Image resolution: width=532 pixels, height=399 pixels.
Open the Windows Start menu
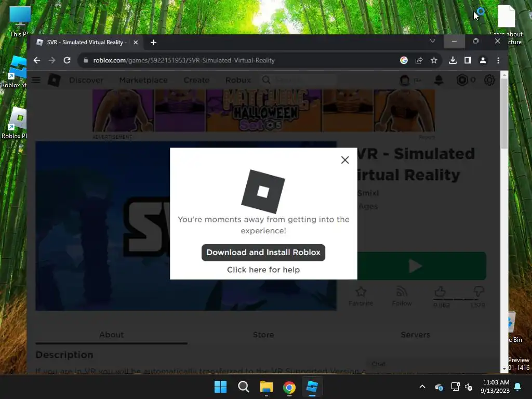click(x=220, y=387)
